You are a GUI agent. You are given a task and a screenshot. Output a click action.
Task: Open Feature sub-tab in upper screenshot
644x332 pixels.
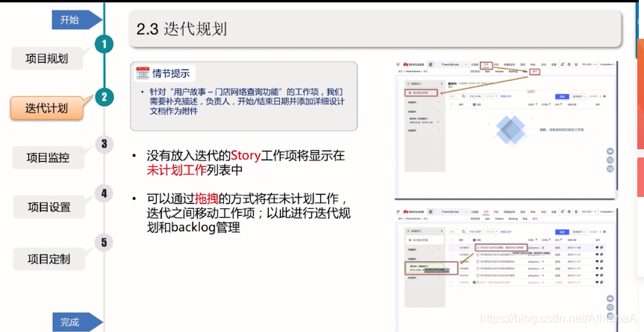pos(499,72)
